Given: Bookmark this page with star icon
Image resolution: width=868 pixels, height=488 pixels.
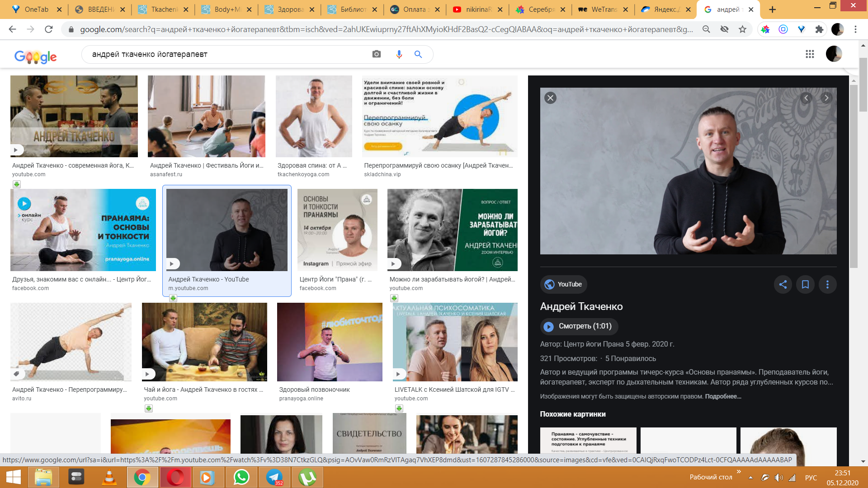Looking at the screenshot, I should [742, 29].
